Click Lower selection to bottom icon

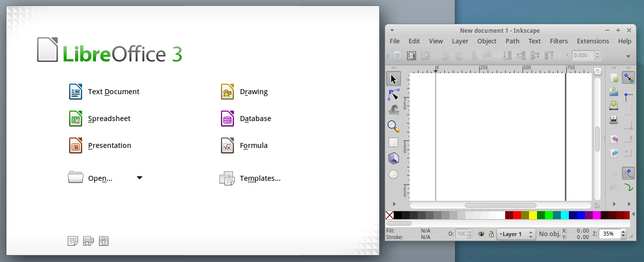(x=507, y=56)
